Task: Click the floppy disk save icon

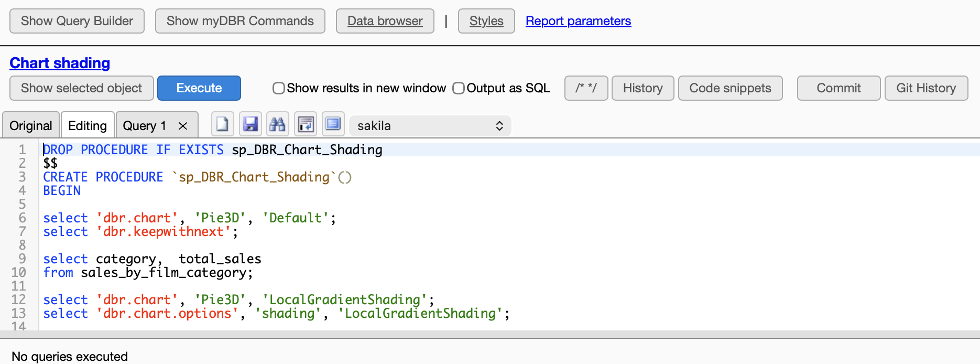Action: 251,125
